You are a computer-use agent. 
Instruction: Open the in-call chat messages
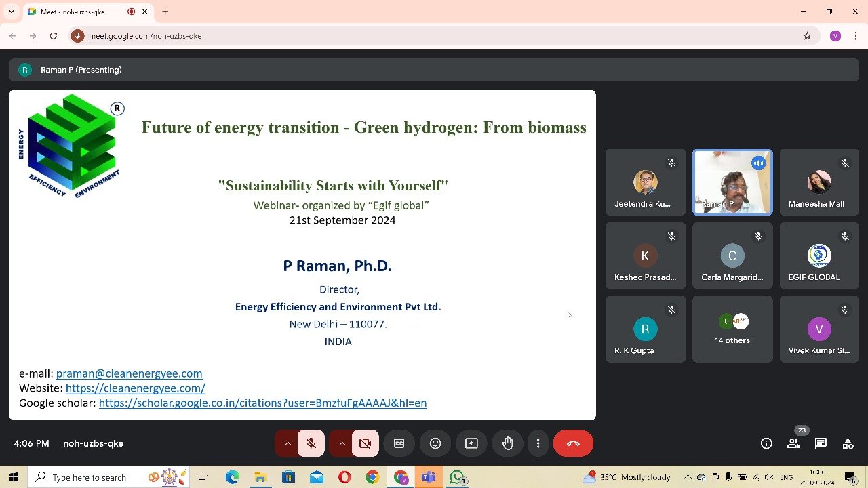[821, 443]
